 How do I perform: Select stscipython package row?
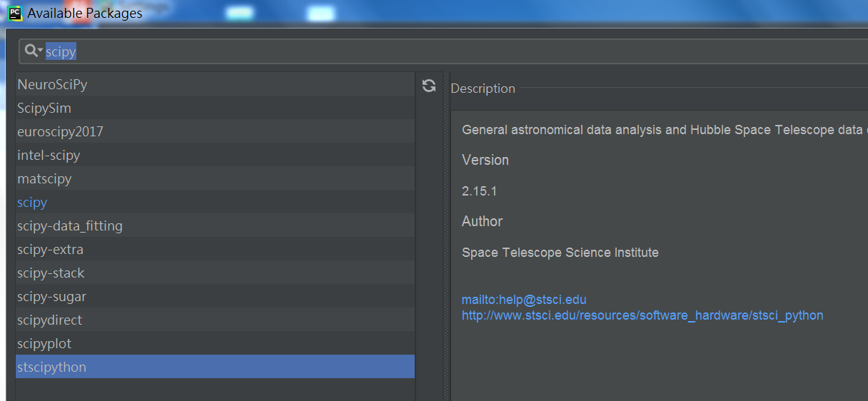(215, 367)
